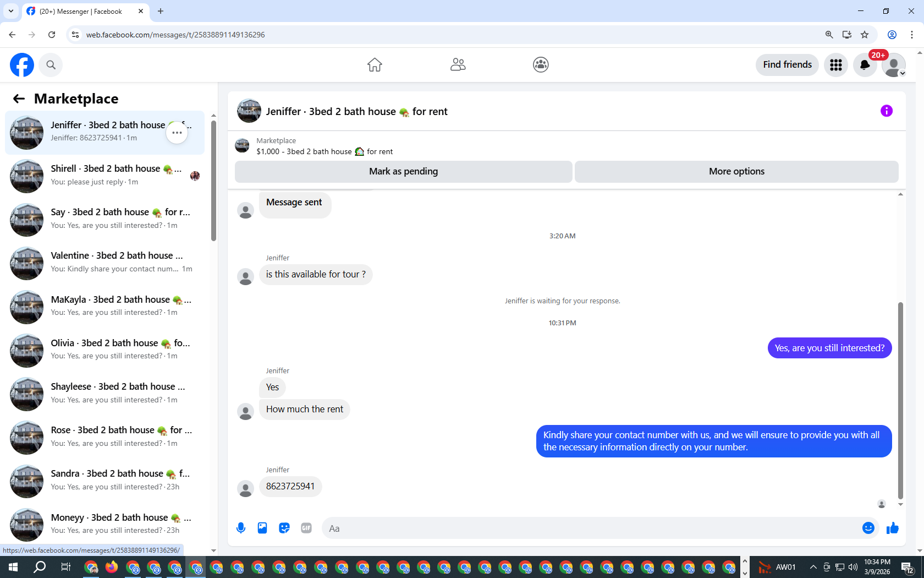Click the $1,000 listing title link
The width and height of the screenshot is (924, 578).
[324, 151]
